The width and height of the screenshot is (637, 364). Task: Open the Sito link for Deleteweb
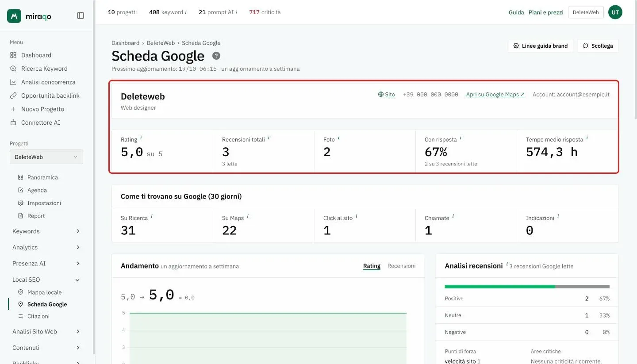[x=387, y=95]
